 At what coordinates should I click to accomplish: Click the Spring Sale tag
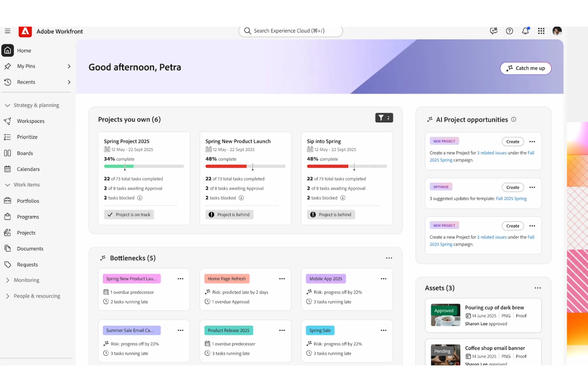click(320, 330)
